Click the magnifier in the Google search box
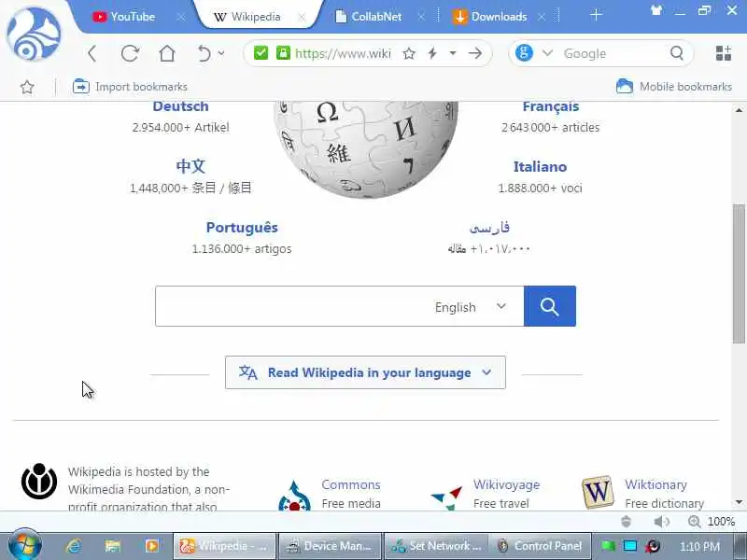 (x=676, y=53)
